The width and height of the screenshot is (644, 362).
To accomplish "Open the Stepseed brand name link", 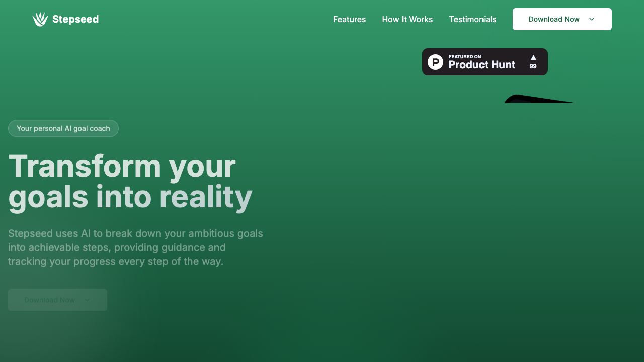I will [75, 19].
